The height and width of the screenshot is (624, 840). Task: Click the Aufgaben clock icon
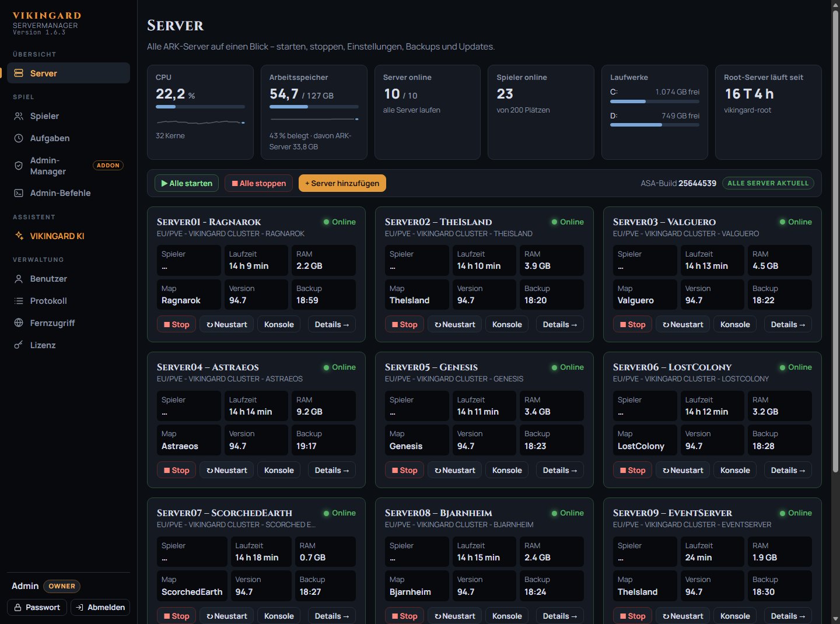19,138
